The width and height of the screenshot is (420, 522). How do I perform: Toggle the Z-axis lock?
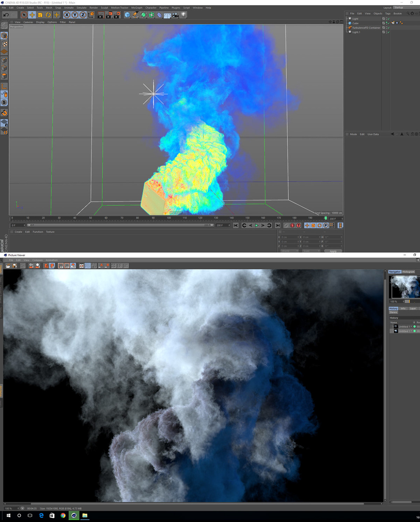coord(83,15)
